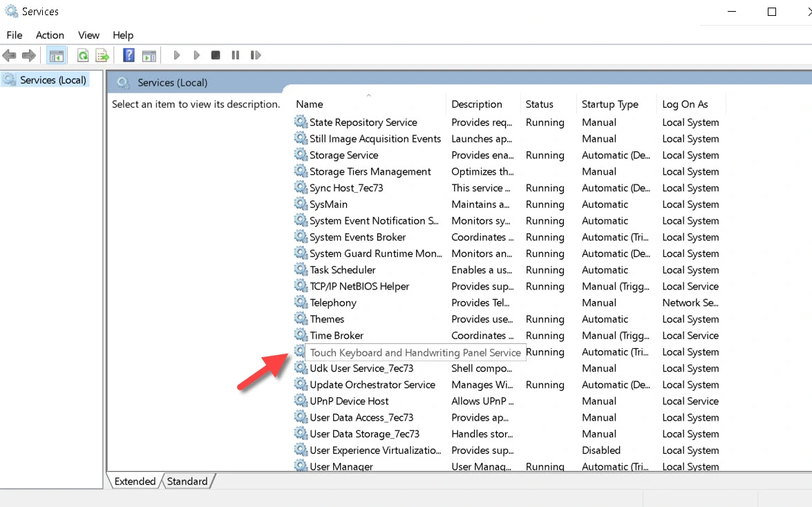Viewport: 812px width, 507px height.
Task: Click the gear icon beside Storage Service
Action: coord(301,154)
